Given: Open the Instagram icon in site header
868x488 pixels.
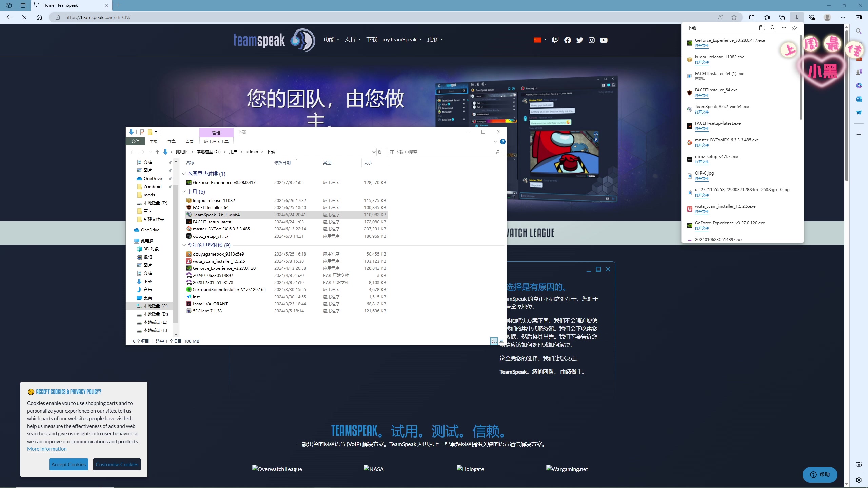Looking at the screenshot, I should [x=592, y=40].
